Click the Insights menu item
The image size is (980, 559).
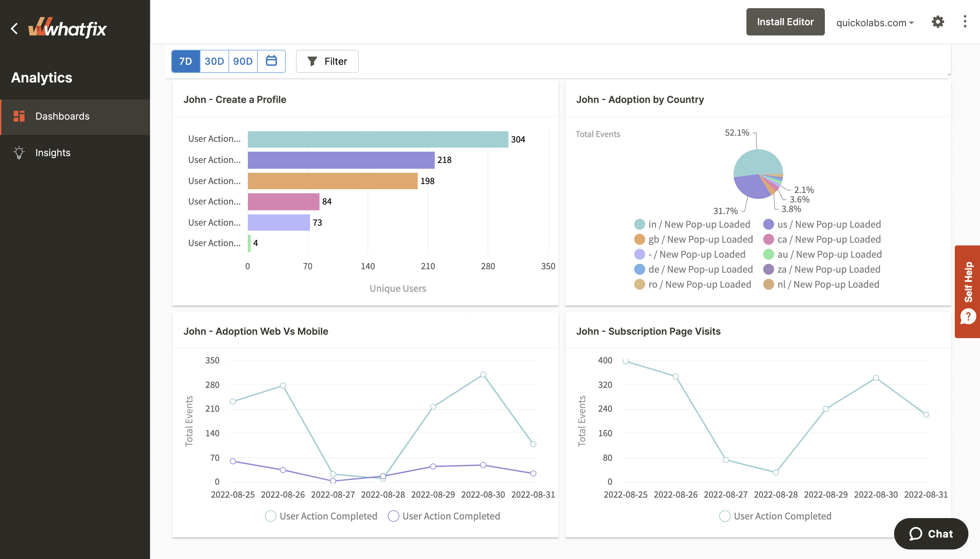[x=53, y=152]
